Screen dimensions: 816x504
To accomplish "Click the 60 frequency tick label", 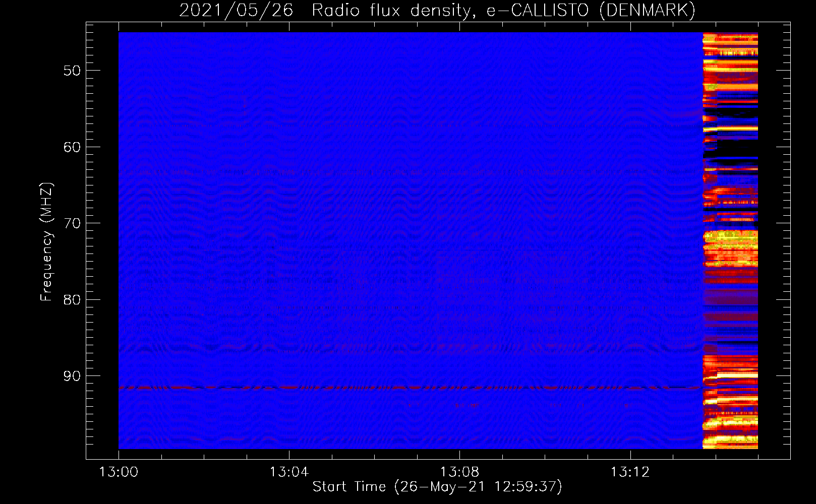I will tap(72, 147).
